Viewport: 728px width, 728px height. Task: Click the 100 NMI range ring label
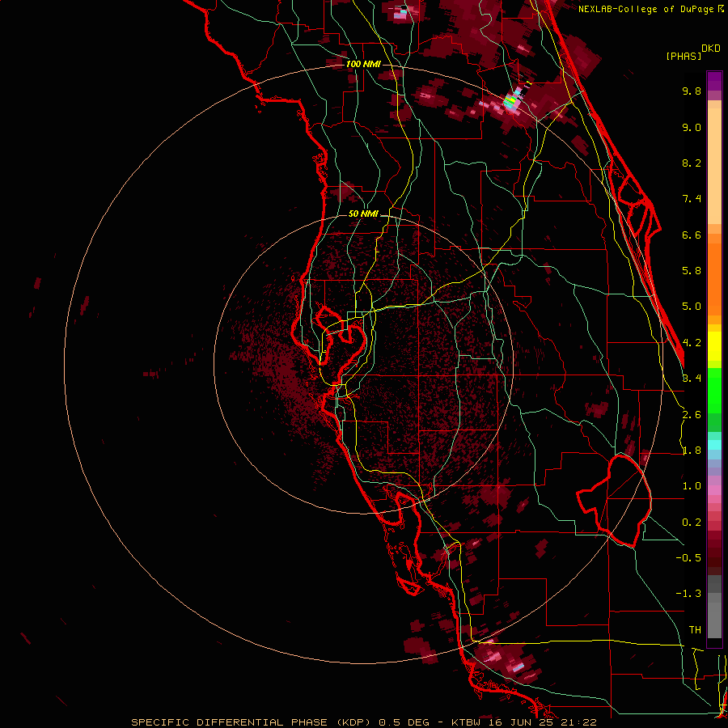click(363, 64)
